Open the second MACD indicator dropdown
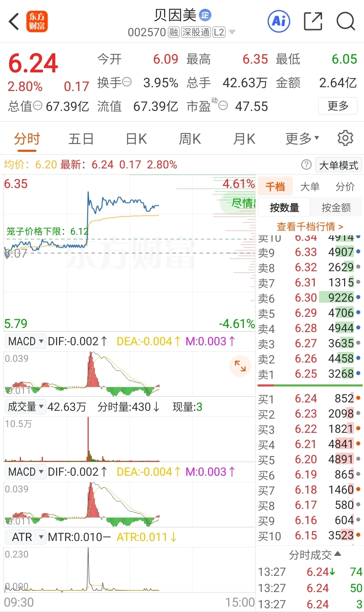Viewport: 364px width, 612px height. point(26,472)
